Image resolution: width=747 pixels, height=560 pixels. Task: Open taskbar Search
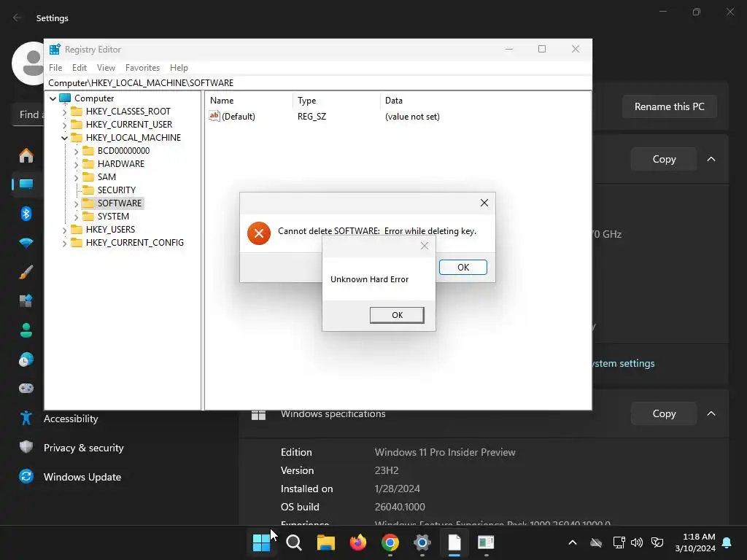tap(293, 542)
